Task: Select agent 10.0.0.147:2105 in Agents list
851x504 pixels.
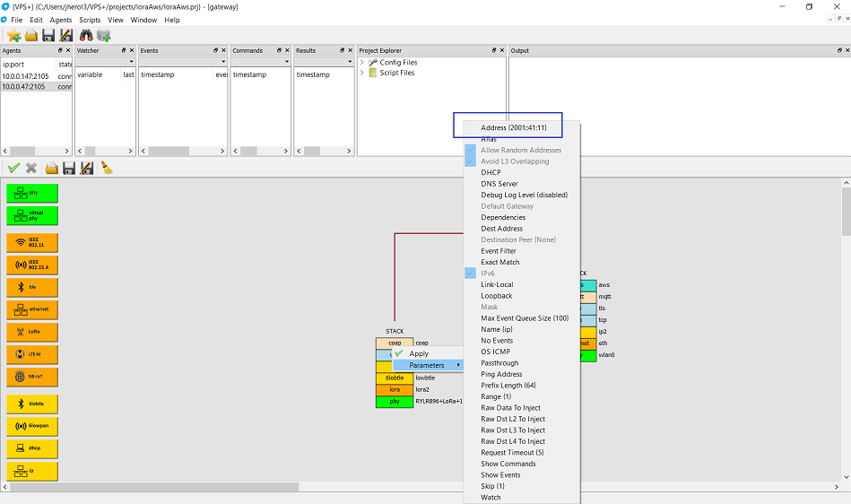Action: pos(27,75)
